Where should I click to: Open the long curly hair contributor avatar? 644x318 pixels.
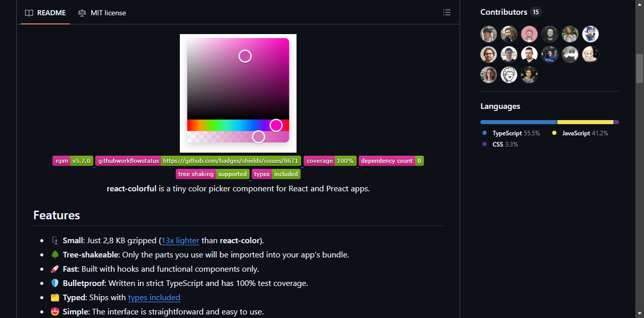coord(489,75)
